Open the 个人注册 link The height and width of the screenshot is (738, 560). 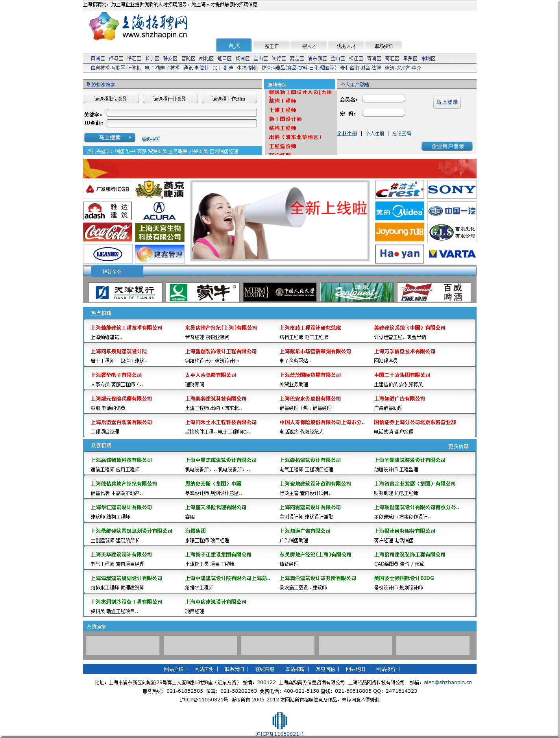[x=375, y=134]
